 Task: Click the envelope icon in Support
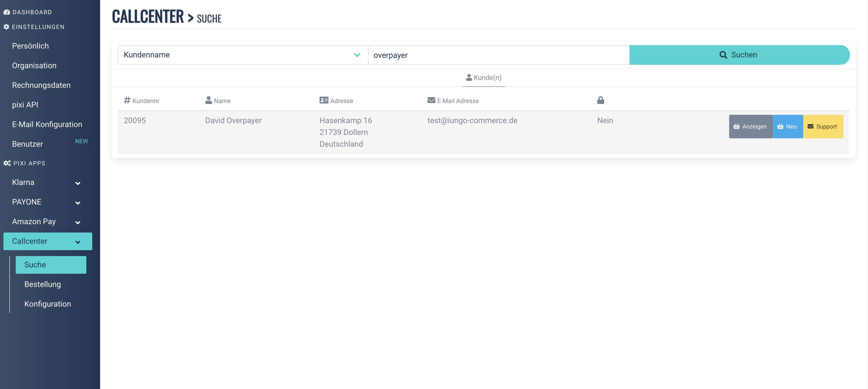tap(810, 127)
